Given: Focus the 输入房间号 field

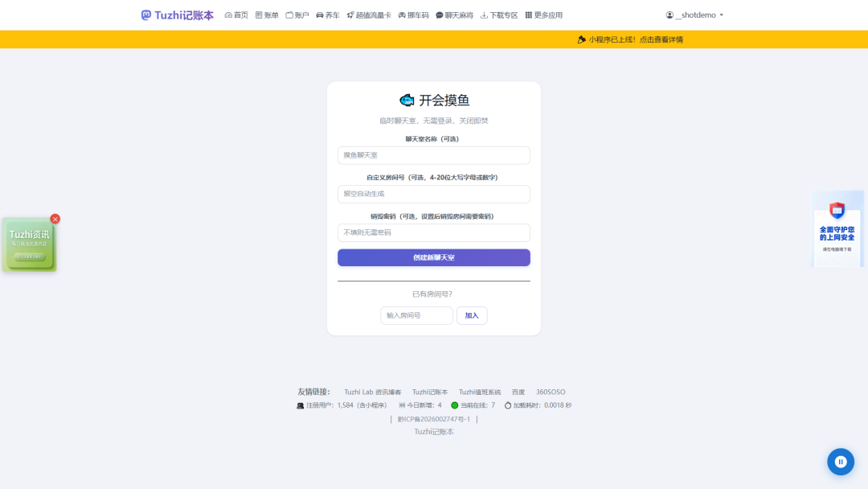Looking at the screenshot, I should (416, 315).
